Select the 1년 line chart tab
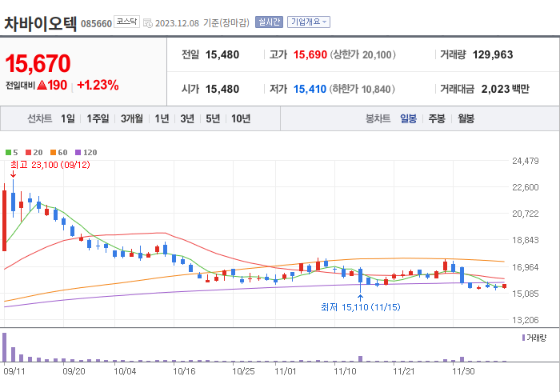Viewport: 560px width, 392px height. click(x=162, y=118)
